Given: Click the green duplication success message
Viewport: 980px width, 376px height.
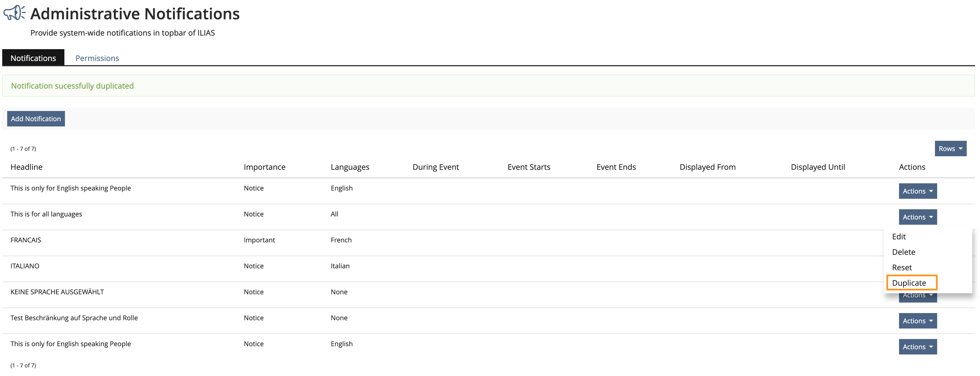Looking at the screenshot, I should coord(72,86).
